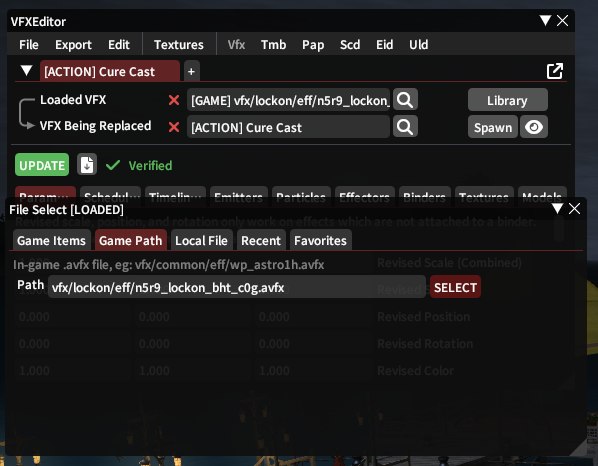The image size is (598, 466).
Task: Close the File Select [LOADED] window
Action: click(x=574, y=208)
